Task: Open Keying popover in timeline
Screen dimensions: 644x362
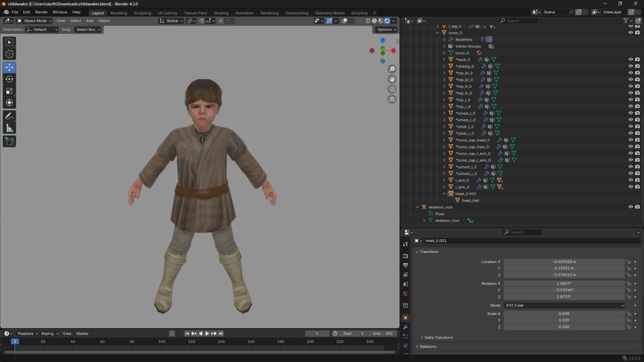Action: click(x=50, y=333)
